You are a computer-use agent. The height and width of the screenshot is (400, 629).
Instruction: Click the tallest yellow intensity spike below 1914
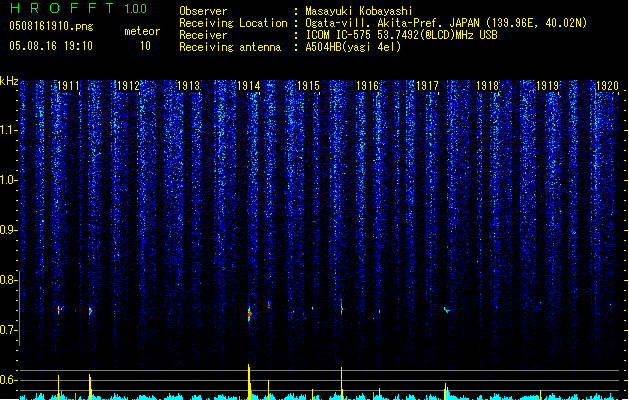point(249,382)
